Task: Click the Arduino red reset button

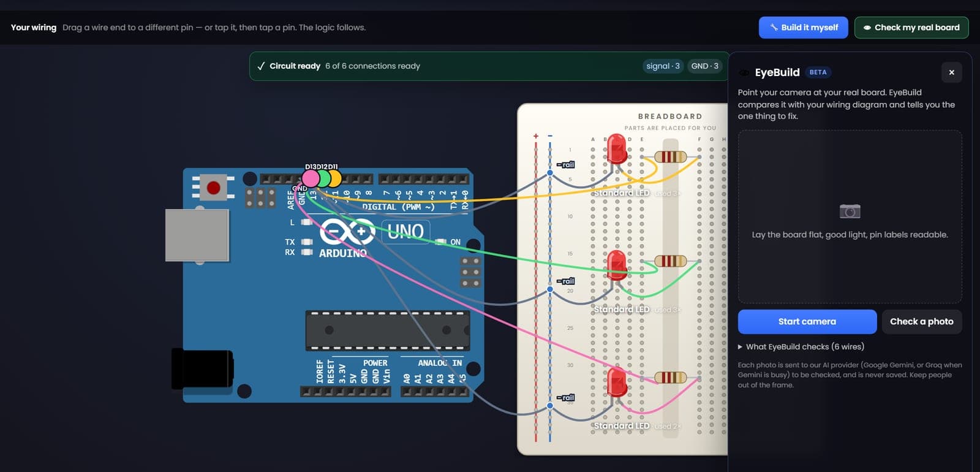Action: [x=213, y=187]
